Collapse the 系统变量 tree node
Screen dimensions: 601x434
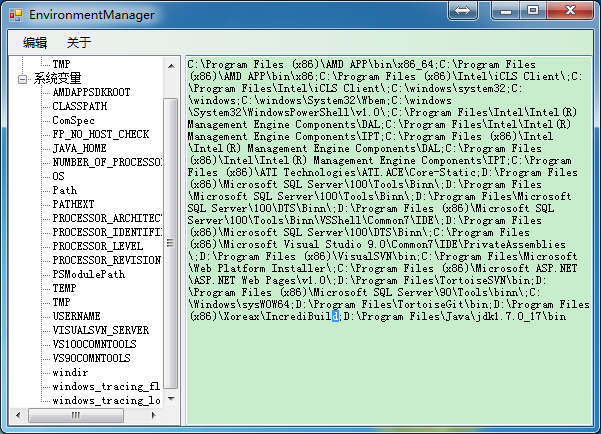click(23, 79)
